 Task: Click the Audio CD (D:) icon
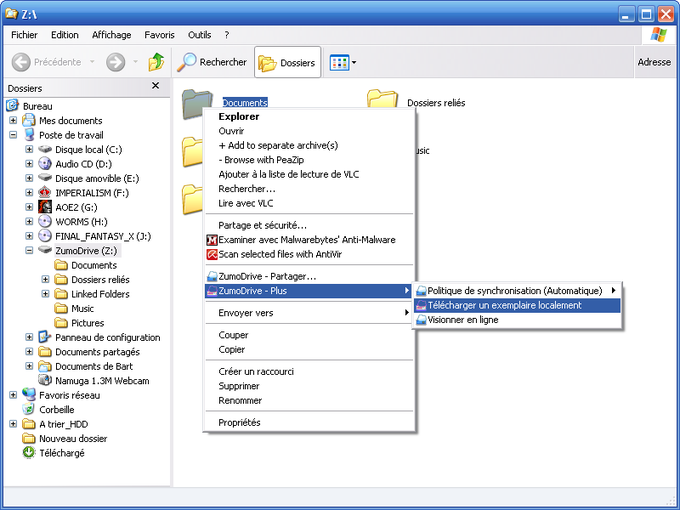pos(45,163)
